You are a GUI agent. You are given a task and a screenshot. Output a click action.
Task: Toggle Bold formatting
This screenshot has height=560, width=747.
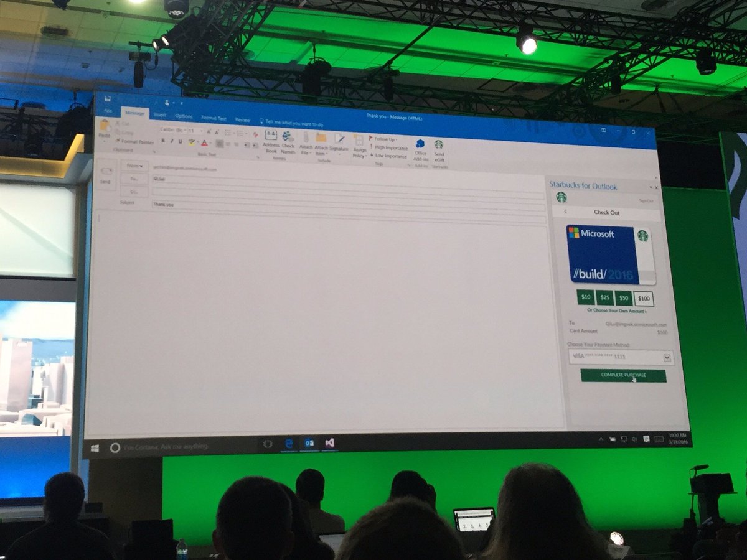click(162, 140)
